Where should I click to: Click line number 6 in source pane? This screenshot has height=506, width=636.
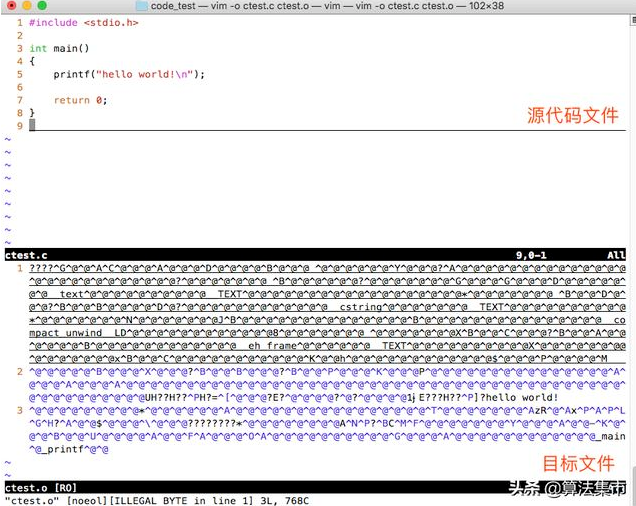pos(20,87)
